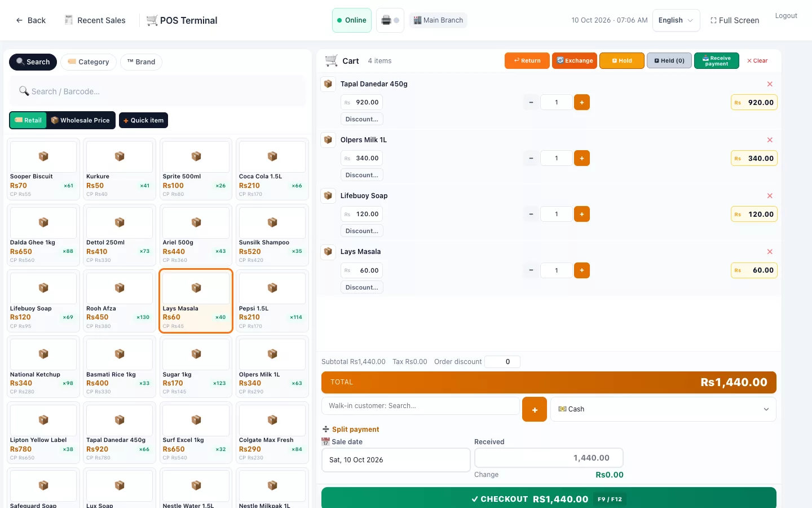Switch to Retail price mode
Image resolution: width=812 pixels, height=508 pixels.
(x=28, y=120)
